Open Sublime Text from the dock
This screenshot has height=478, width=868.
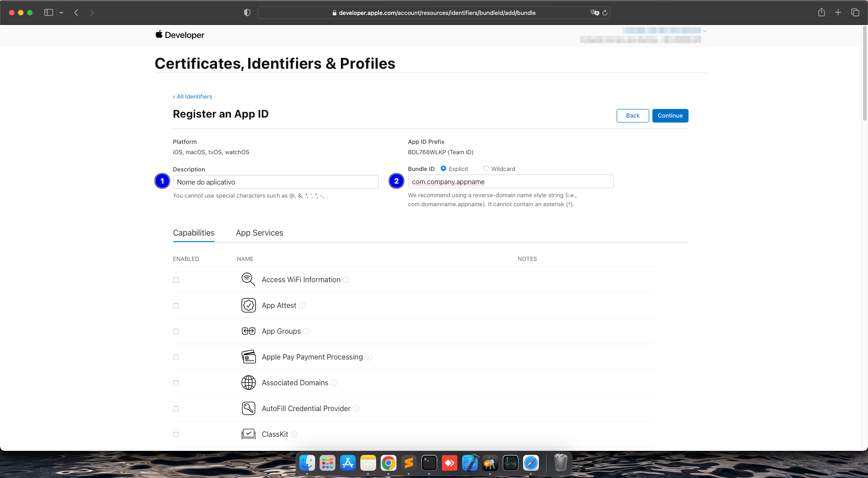[409, 463]
